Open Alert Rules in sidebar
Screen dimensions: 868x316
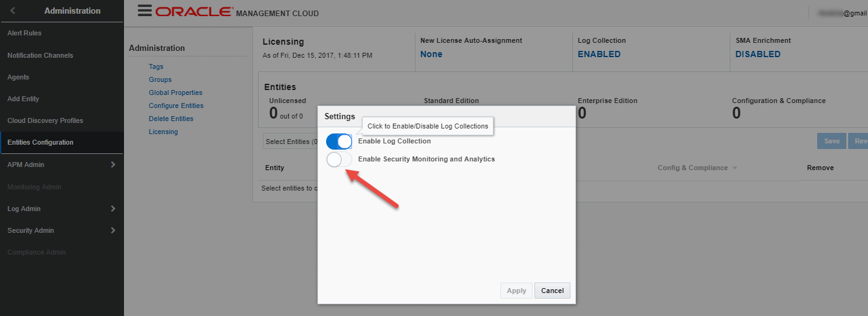24,33
